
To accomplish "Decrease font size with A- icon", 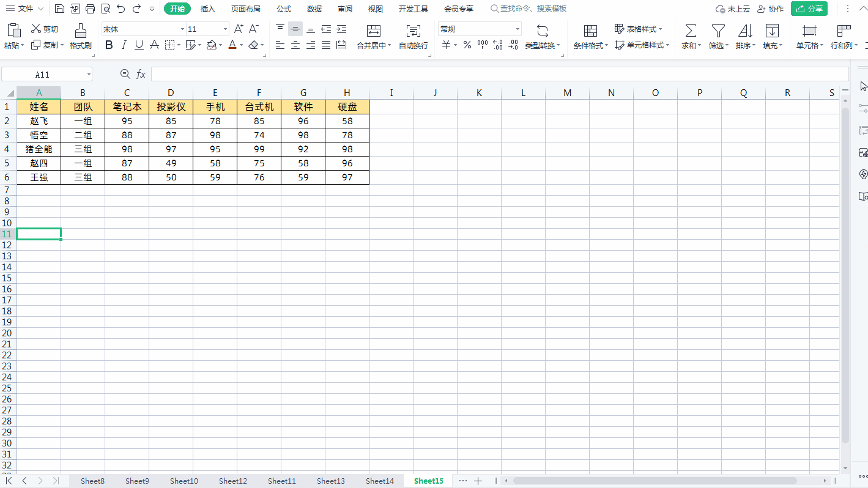I will pyautogui.click(x=254, y=29).
